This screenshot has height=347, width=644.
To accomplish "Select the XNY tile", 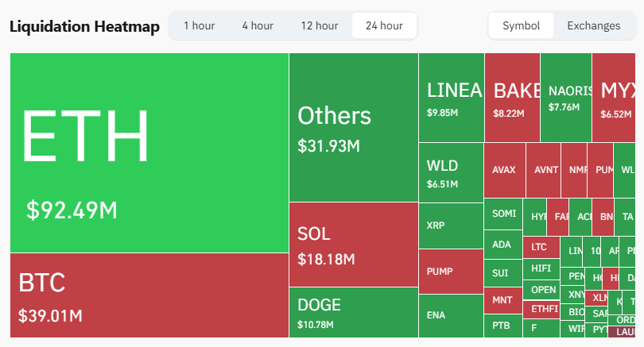I will tap(572, 295).
